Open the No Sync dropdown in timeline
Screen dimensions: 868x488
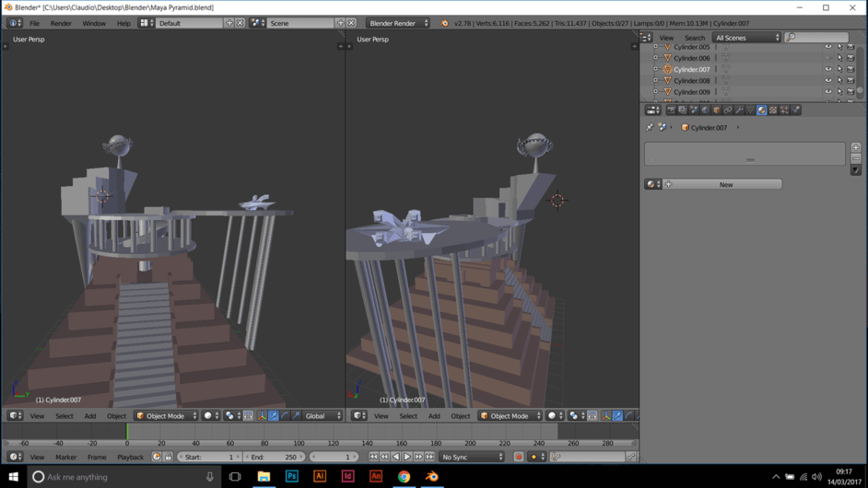pyautogui.click(x=472, y=457)
